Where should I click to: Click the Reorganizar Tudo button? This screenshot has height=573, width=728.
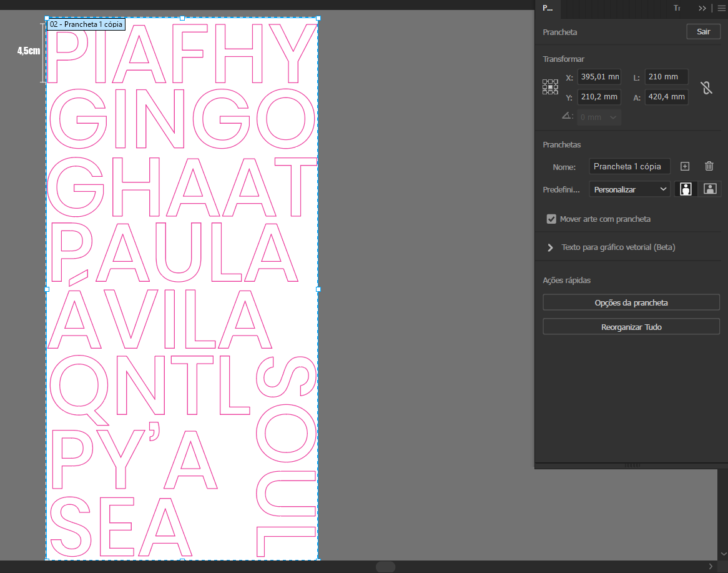[631, 327]
